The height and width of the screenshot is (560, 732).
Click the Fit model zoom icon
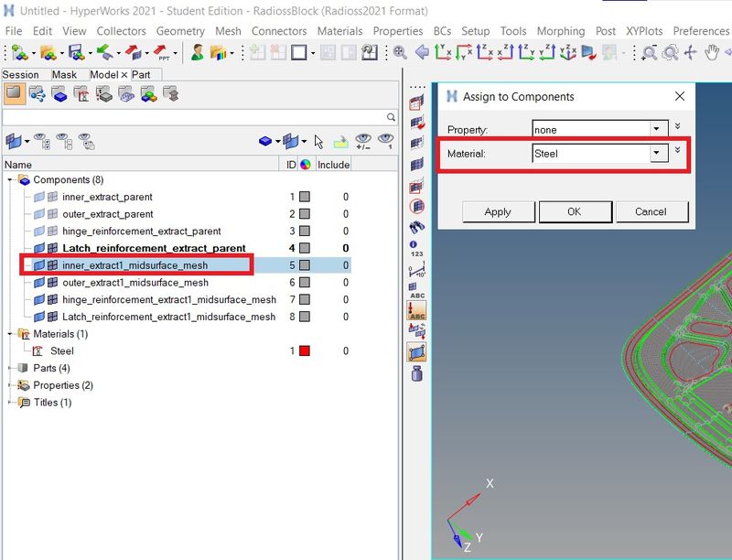pos(400,52)
